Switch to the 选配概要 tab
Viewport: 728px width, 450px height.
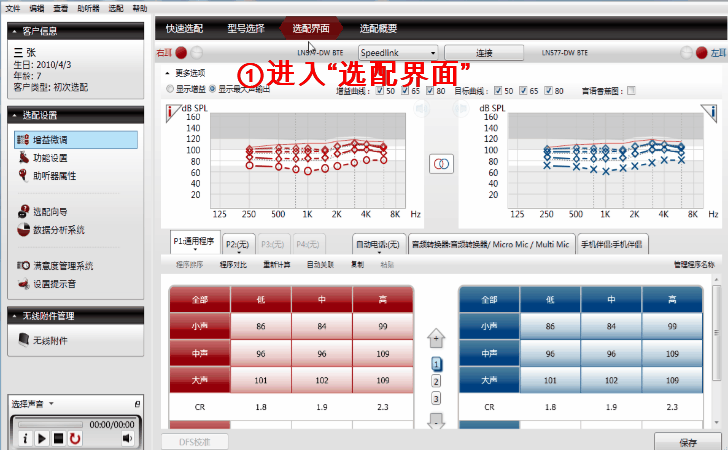378,28
